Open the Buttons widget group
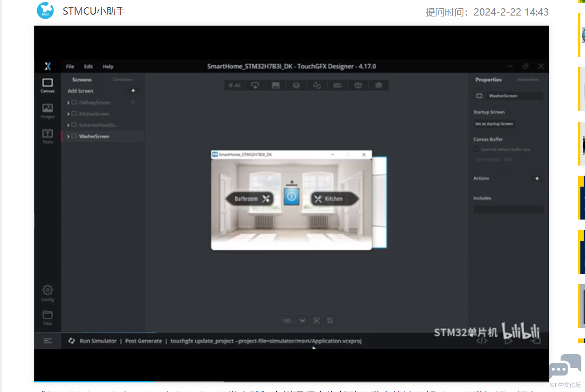 [x=255, y=85]
